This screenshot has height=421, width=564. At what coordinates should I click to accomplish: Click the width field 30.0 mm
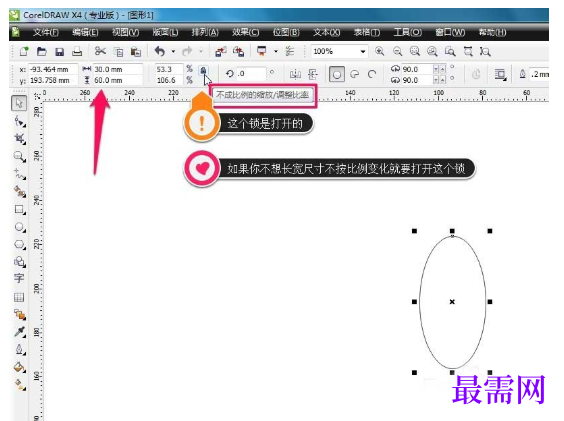point(118,69)
